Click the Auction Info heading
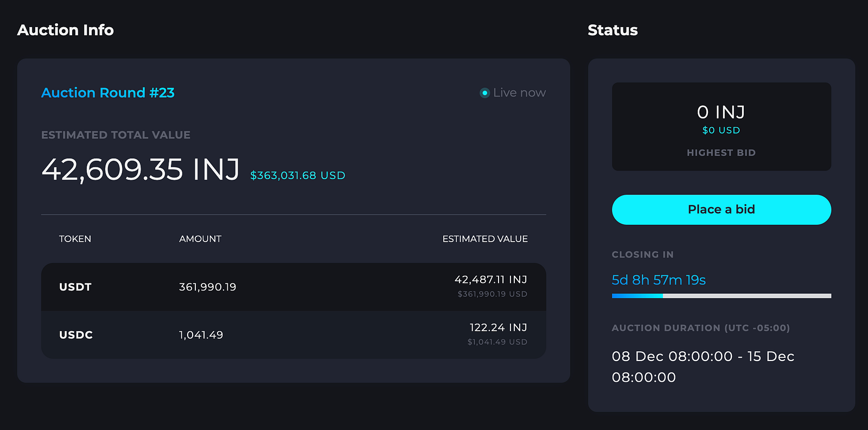 tap(66, 30)
